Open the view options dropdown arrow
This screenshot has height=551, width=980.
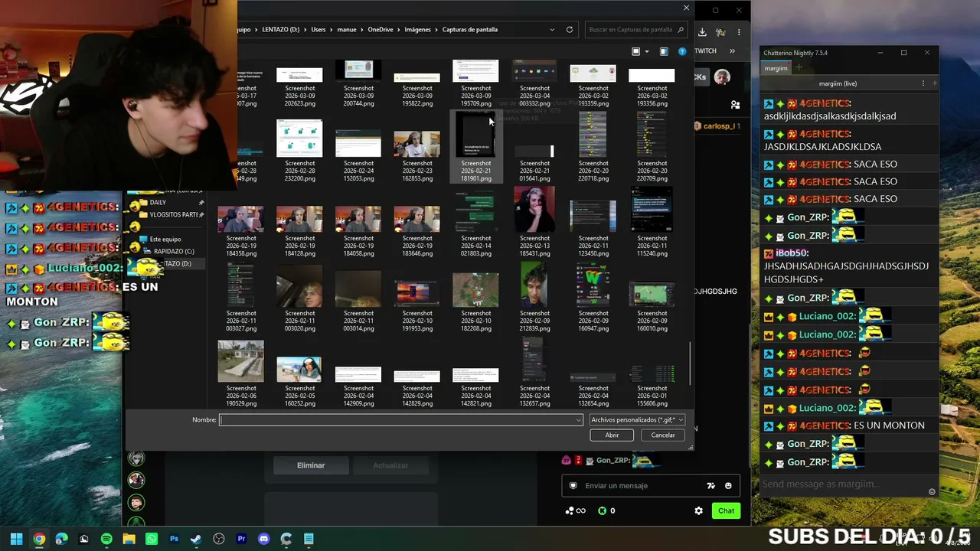click(647, 51)
